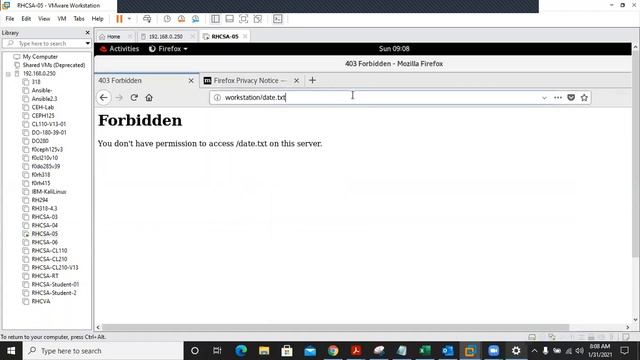Open the console view icon

coord(278,19)
